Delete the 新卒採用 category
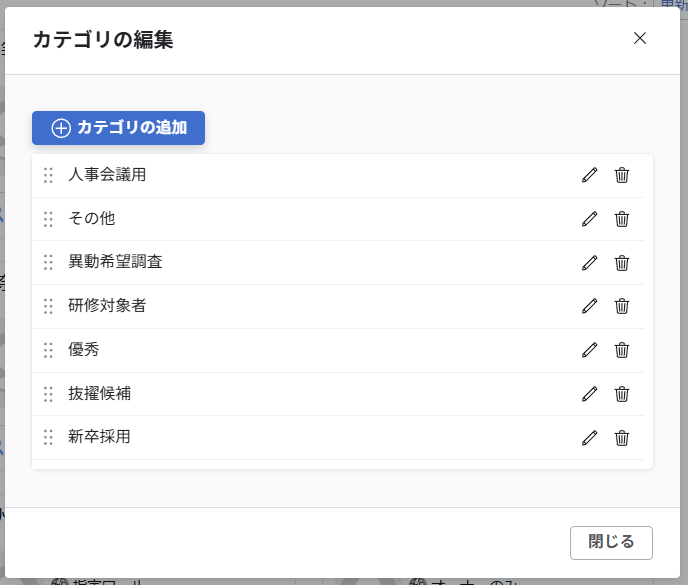This screenshot has height=585, width=688. pos(621,438)
